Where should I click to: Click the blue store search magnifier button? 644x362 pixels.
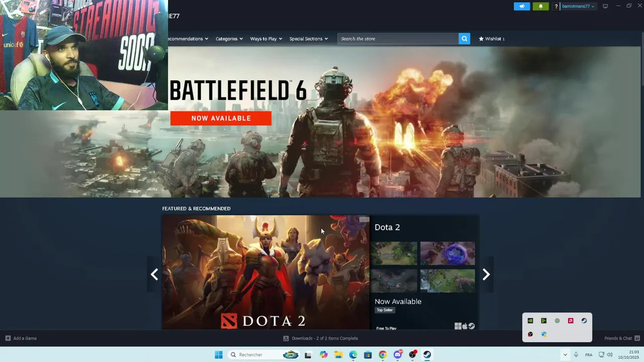(464, 39)
